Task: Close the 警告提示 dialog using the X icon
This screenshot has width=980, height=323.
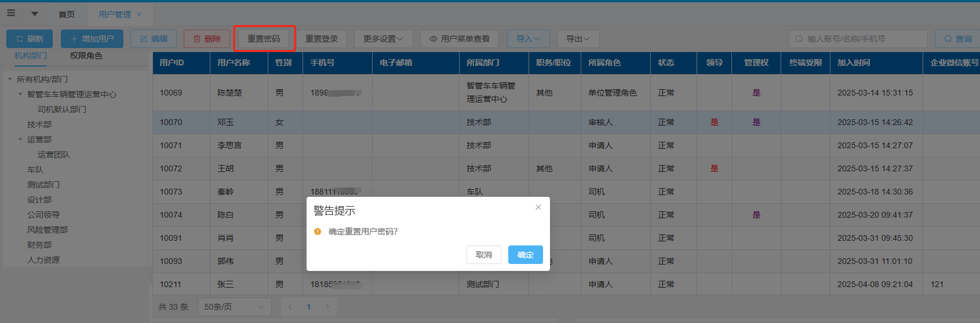Action: tap(538, 207)
